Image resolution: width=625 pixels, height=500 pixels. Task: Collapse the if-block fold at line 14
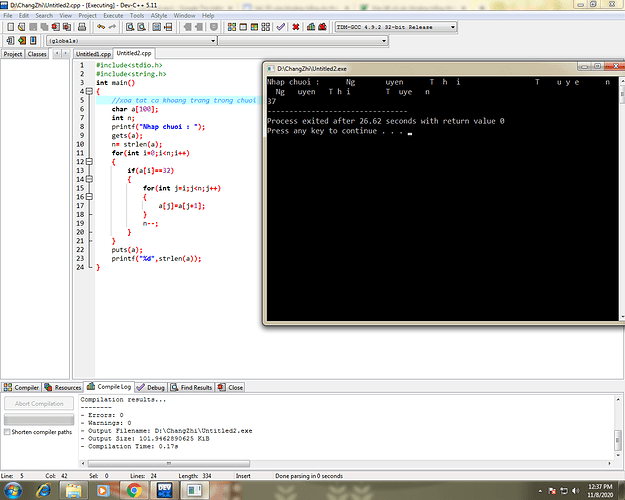click(x=89, y=179)
